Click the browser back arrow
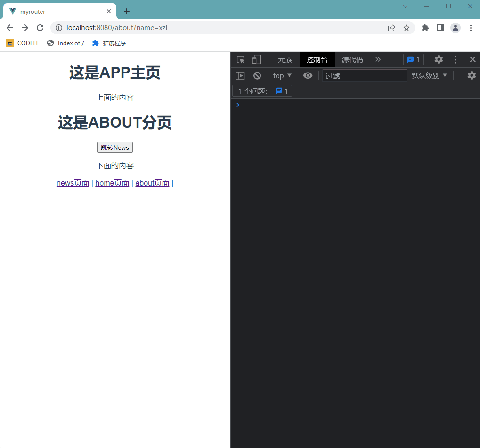 (10, 28)
